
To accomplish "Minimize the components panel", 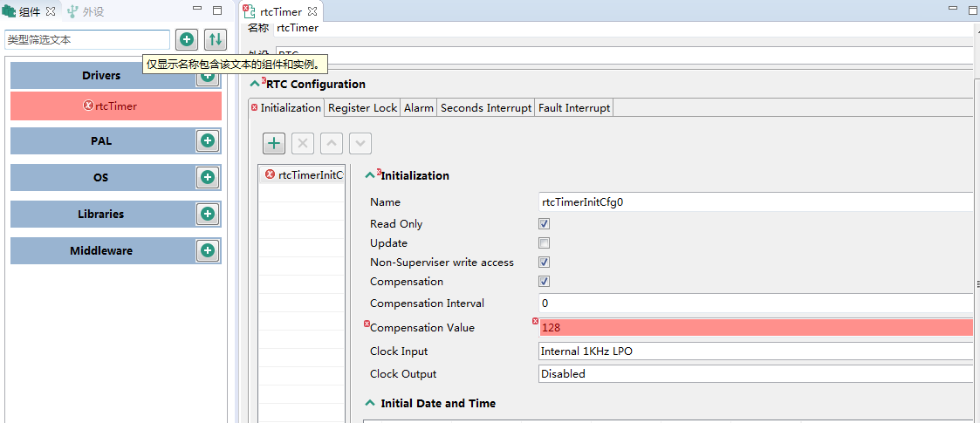I will pos(197,10).
